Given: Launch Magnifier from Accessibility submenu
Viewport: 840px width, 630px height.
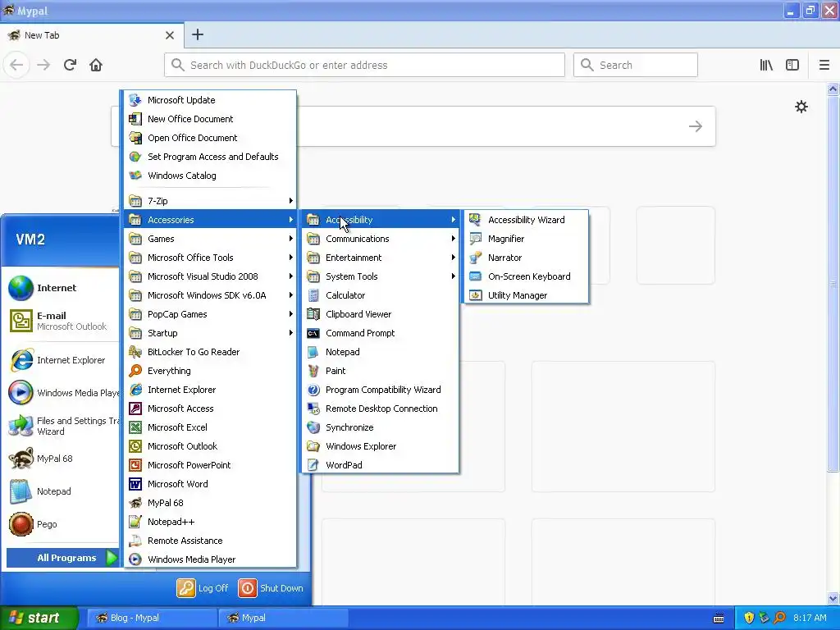Looking at the screenshot, I should coord(527,239).
